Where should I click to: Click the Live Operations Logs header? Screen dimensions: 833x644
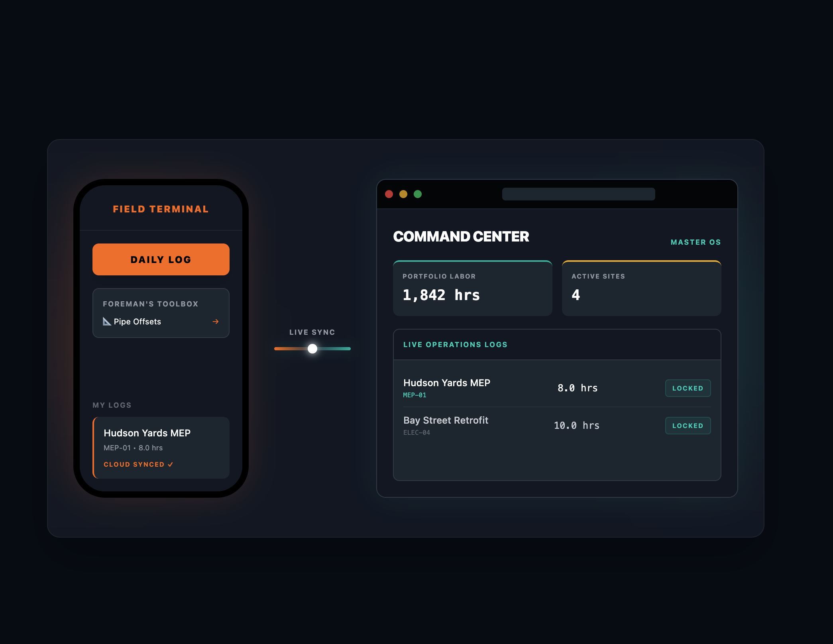[456, 345]
